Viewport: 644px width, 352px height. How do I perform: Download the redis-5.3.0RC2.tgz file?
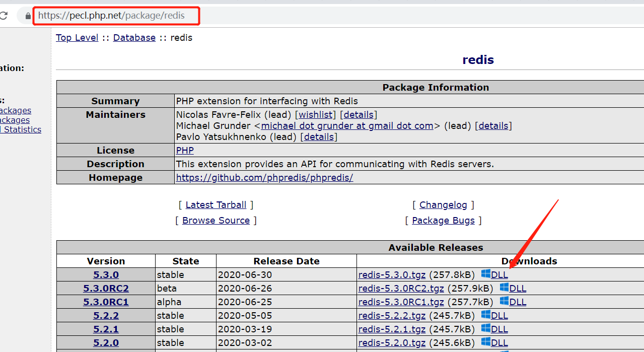pyautogui.click(x=401, y=289)
